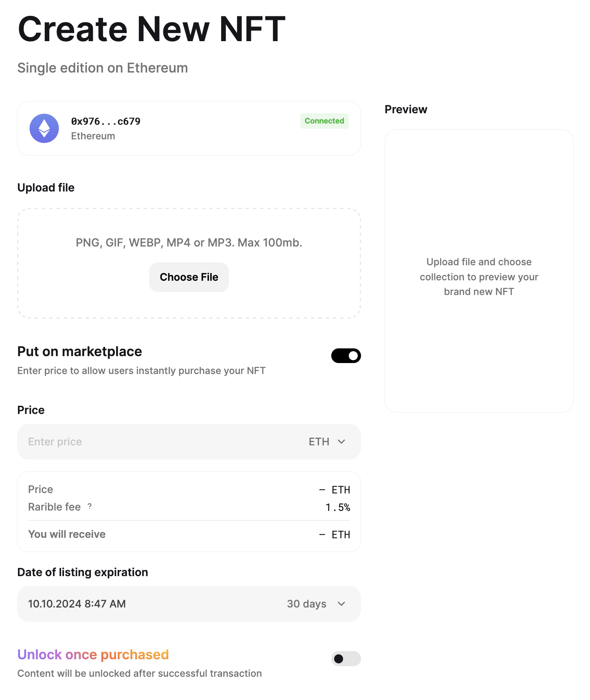Enable the Unlock once purchased toggle
The width and height of the screenshot is (590, 700).
(346, 658)
